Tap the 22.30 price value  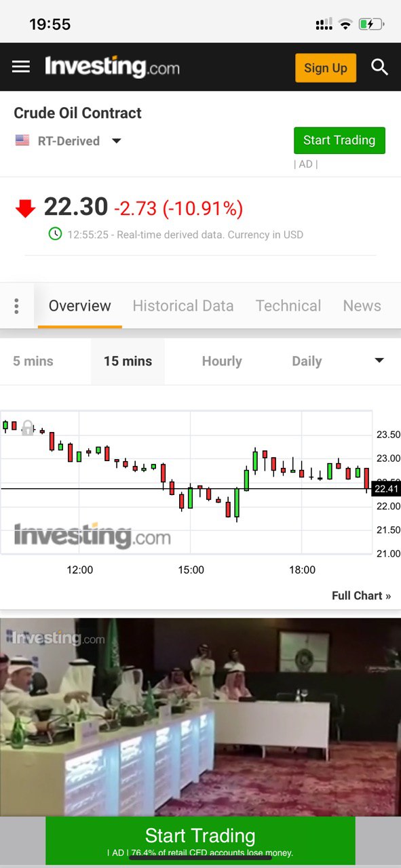(76, 207)
